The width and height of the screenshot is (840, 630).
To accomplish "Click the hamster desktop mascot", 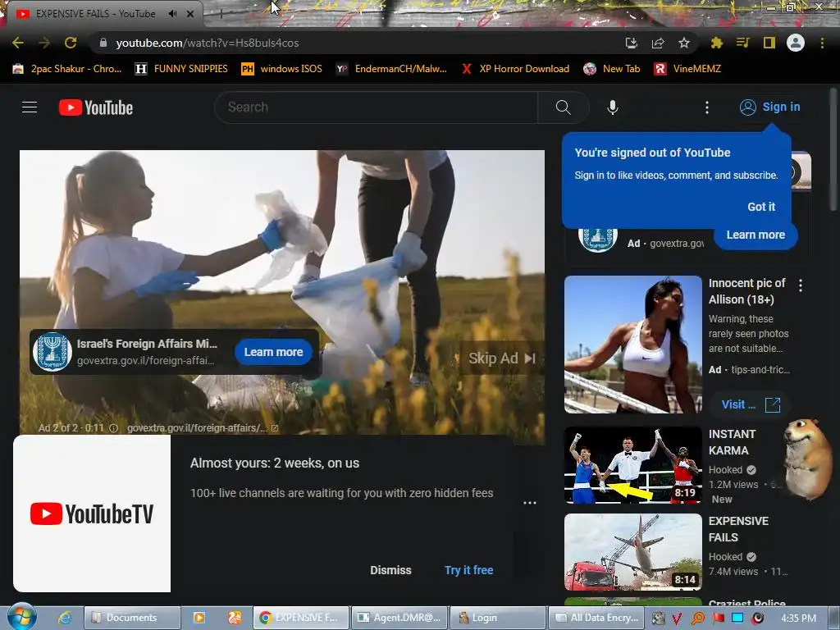I will coord(808,459).
